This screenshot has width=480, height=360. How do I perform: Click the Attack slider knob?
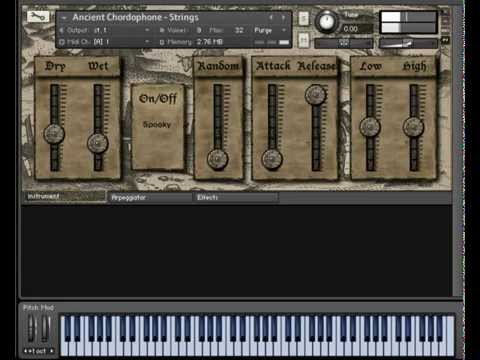(272, 159)
